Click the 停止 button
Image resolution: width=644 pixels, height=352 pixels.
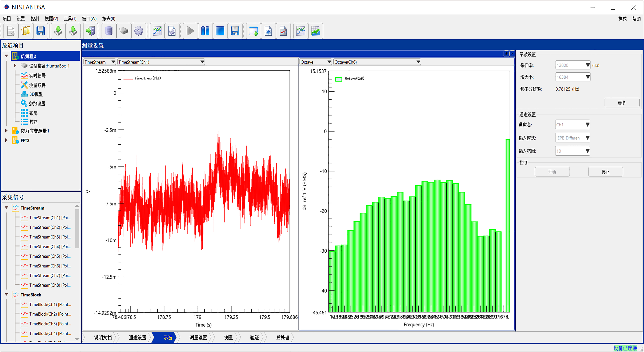[605, 172]
